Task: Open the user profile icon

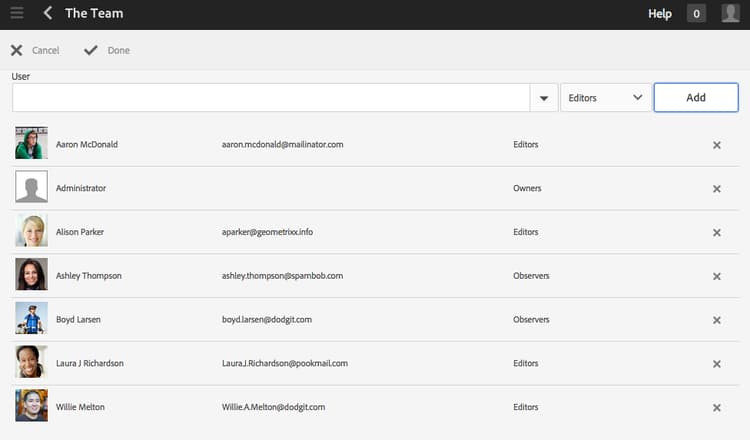Action: coord(731,14)
